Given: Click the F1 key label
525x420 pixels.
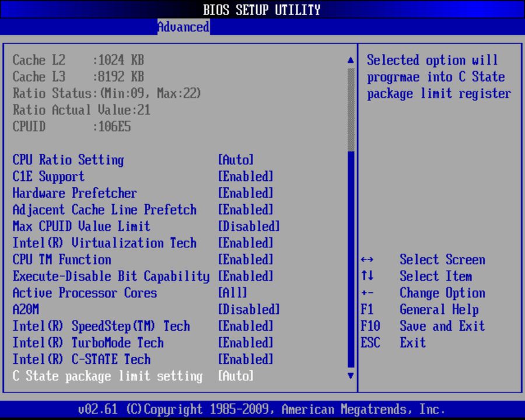Looking at the screenshot, I should click(367, 310).
